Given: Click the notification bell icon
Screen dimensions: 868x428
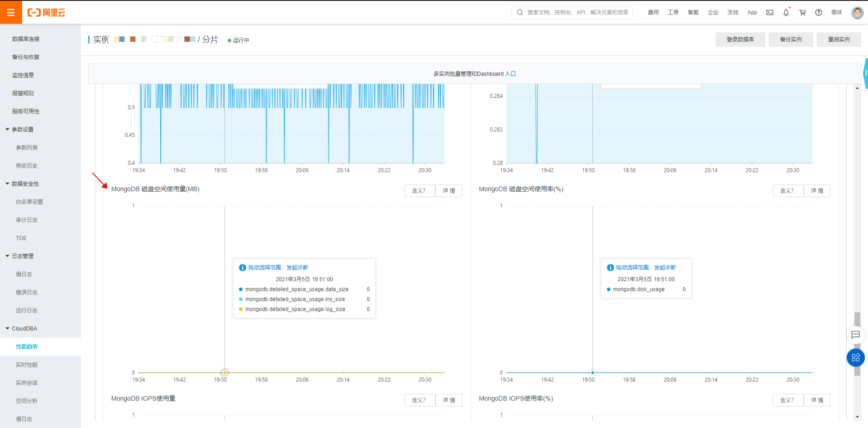Looking at the screenshot, I should (x=786, y=13).
